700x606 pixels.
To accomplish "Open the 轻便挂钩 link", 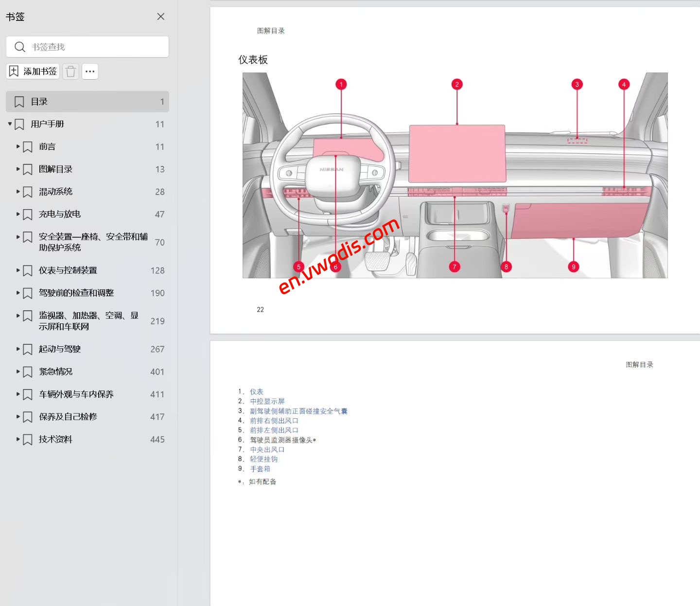I will click(264, 459).
